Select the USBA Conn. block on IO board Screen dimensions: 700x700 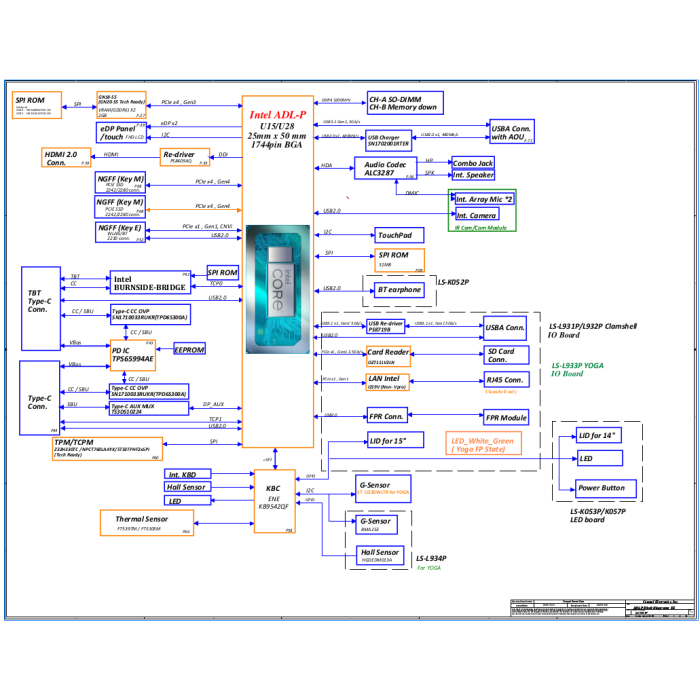coord(505,328)
